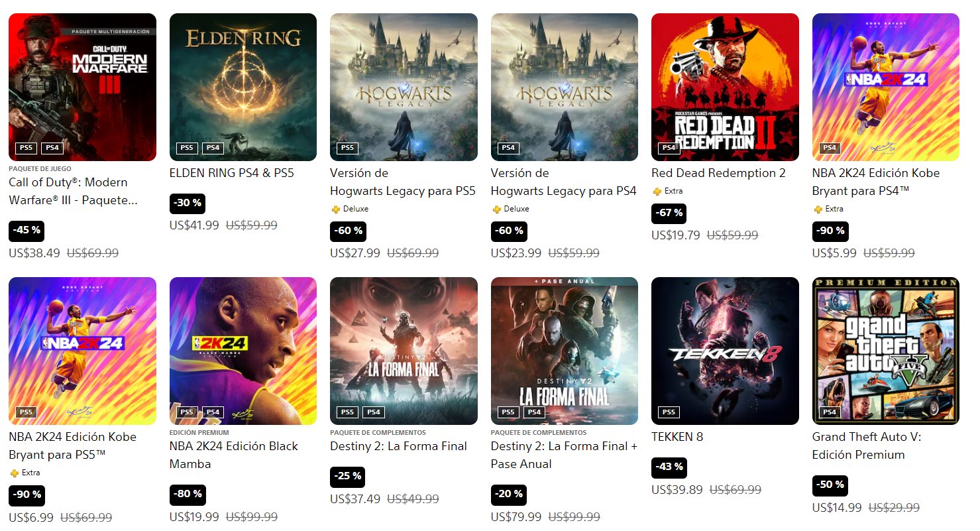Click the PS5 badge on the TEKKEN 8 cover
Image resolution: width=980 pixels, height=531 pixels.
[669, 412]
